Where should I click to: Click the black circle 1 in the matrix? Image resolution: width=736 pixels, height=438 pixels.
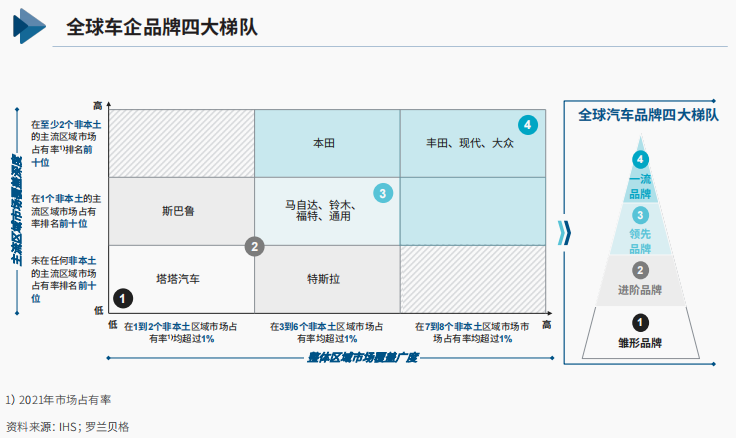pos(123,298)
